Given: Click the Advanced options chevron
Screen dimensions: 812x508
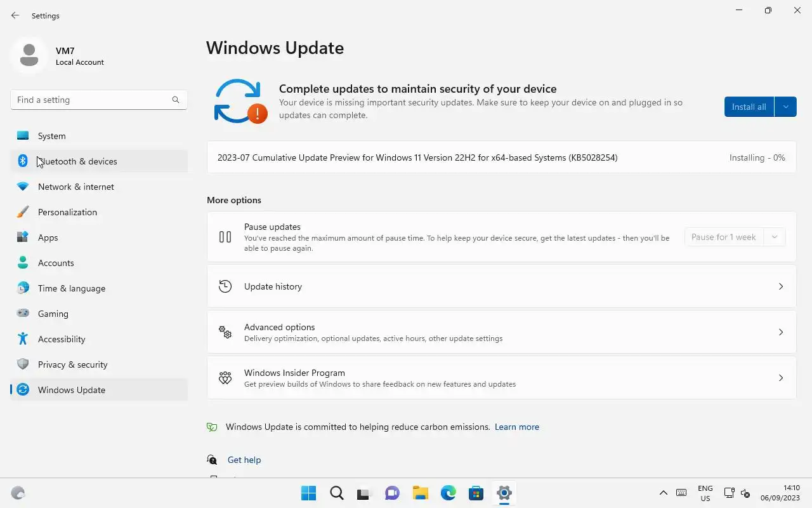Looking at the screenshot, I should pyautogui.click(x=781, y=332).
